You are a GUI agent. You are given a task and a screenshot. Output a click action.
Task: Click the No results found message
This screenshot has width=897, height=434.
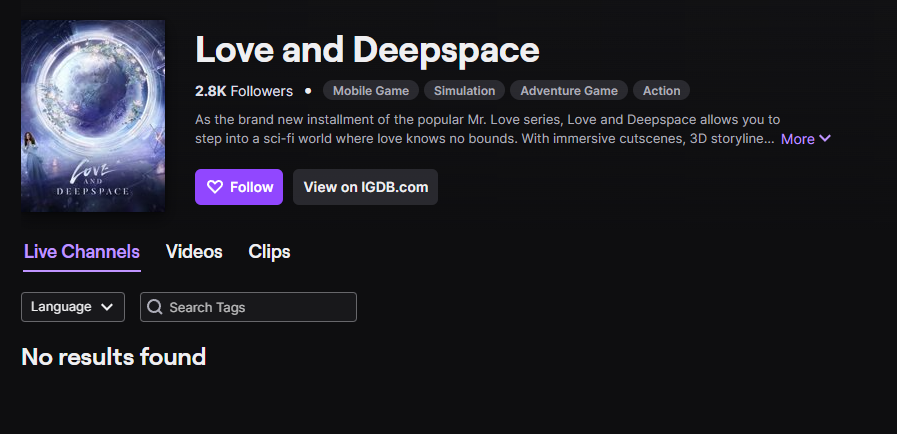coord(113,357)
